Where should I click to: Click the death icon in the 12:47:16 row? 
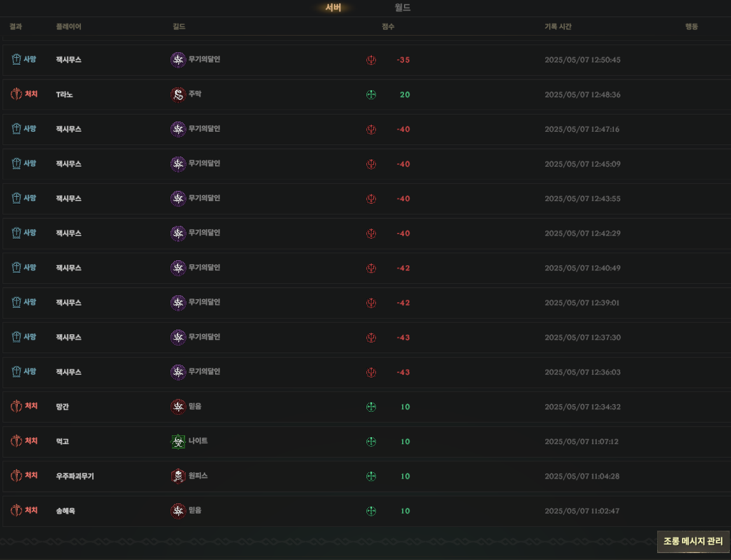coord(17,129)
